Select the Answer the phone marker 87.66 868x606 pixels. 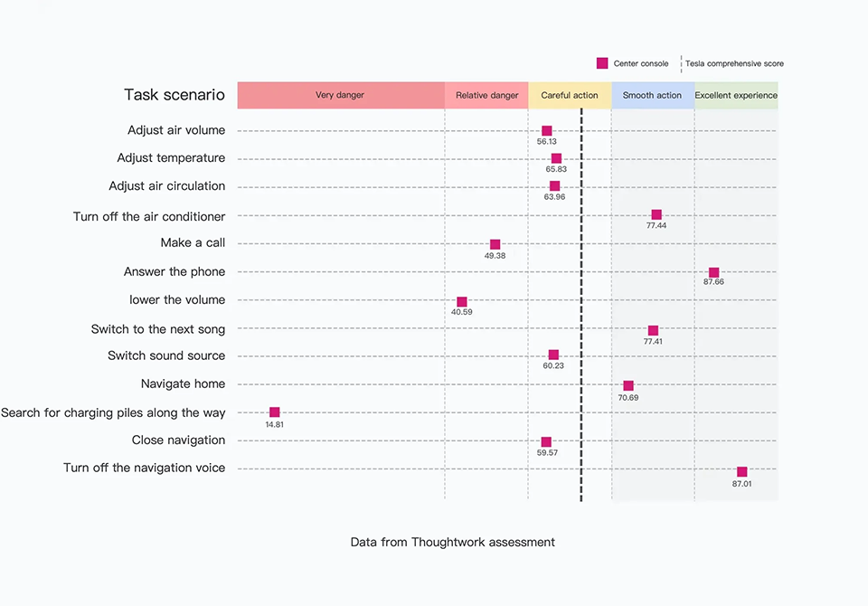(x=713, y=272)
